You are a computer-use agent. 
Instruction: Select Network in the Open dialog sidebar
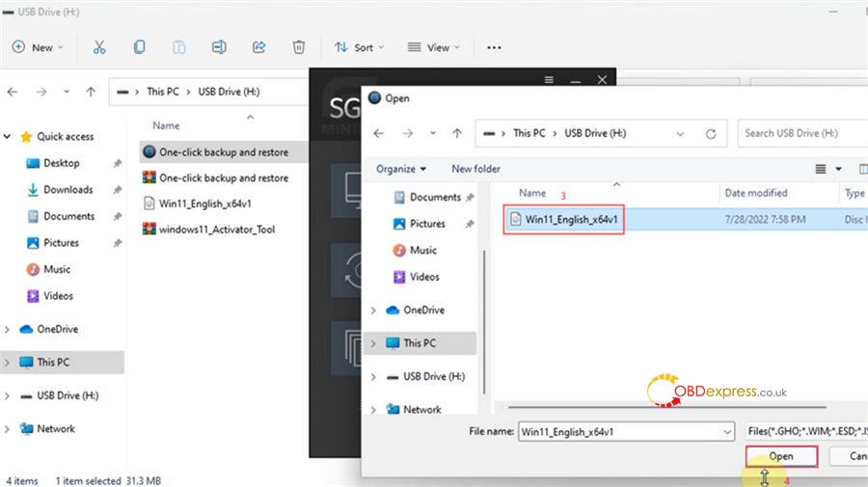(421, 410)
